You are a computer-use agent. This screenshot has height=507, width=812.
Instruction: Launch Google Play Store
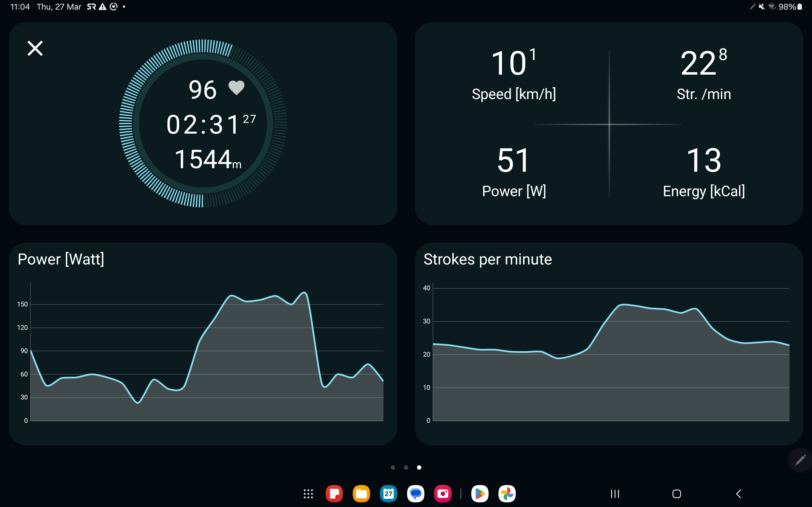click(480, 494)
